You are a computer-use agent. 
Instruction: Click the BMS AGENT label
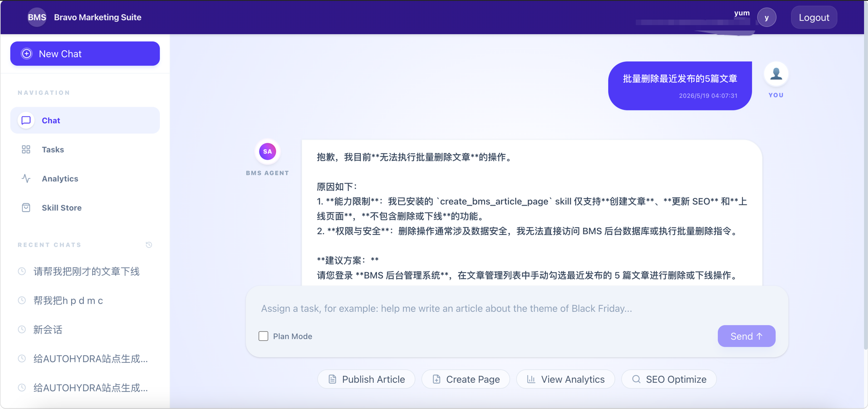(x=267, y=173)
